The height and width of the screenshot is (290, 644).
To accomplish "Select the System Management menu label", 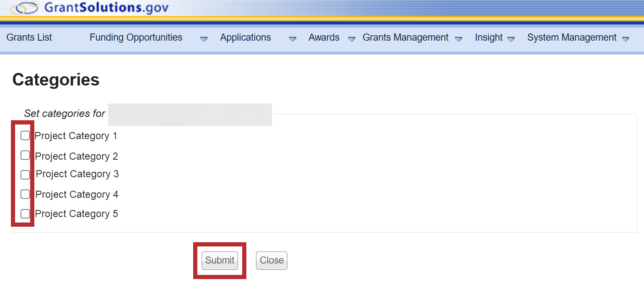I will [x=572, y=38].
